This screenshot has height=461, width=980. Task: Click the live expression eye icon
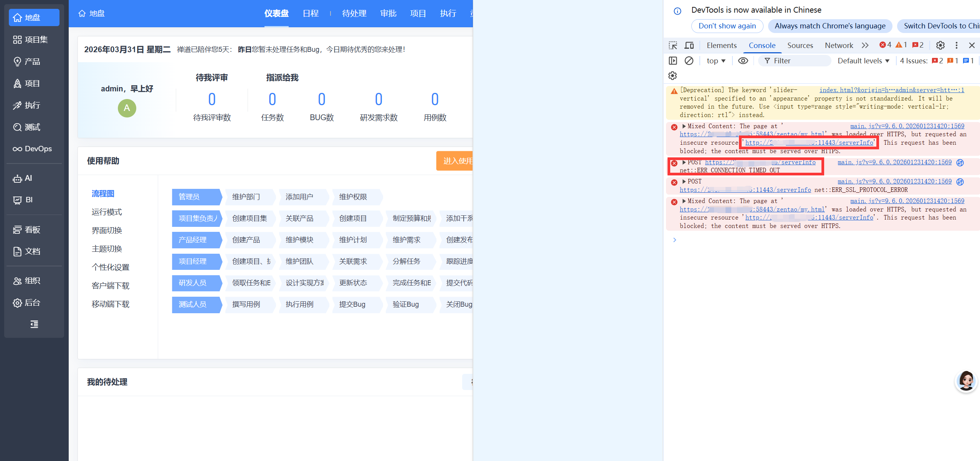(743, 61)
